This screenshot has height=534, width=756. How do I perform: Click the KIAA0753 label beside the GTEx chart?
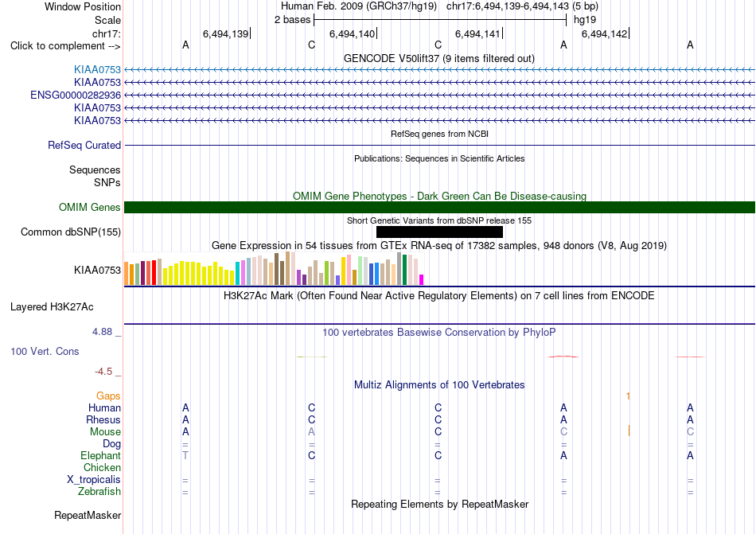97,270
